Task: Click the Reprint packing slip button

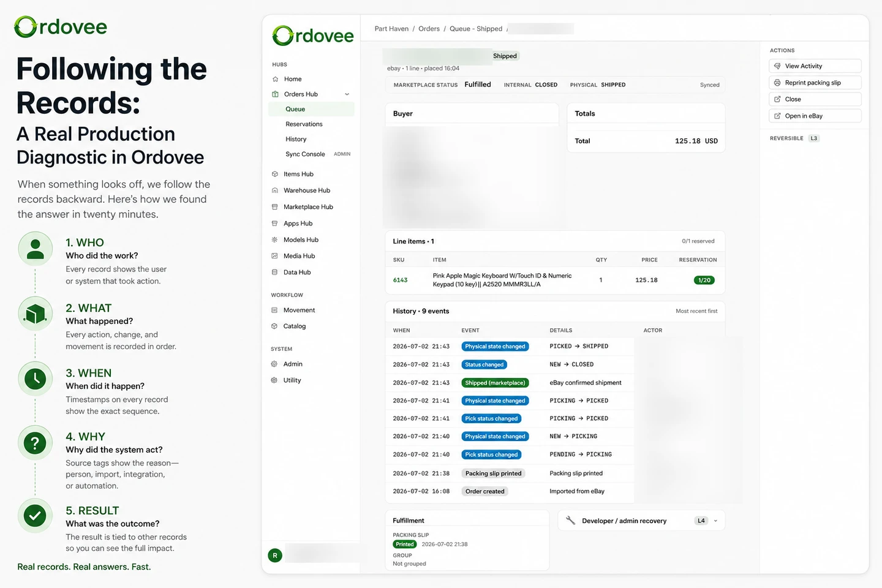Action: tap(815, 83)
